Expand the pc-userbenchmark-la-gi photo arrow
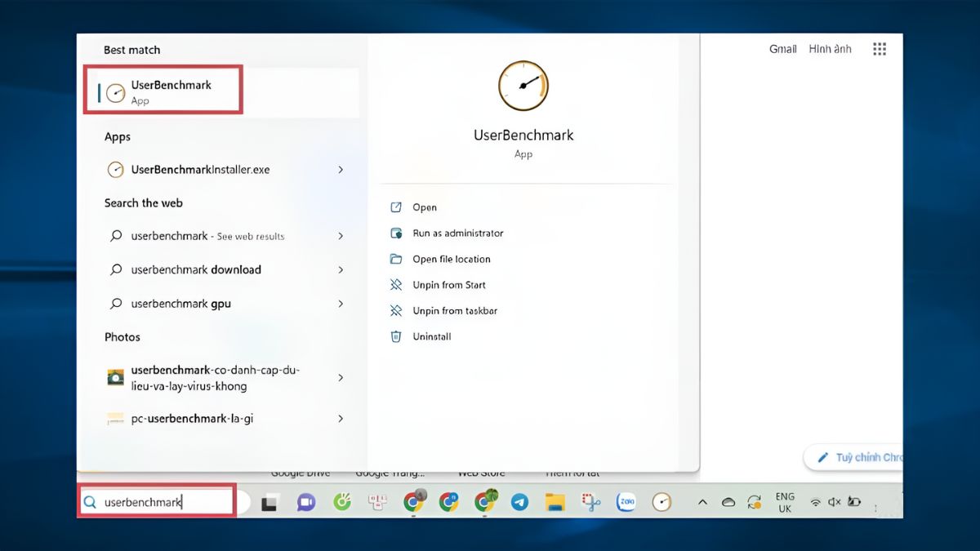This screenshot has width=980, height=551. (341, 419)
